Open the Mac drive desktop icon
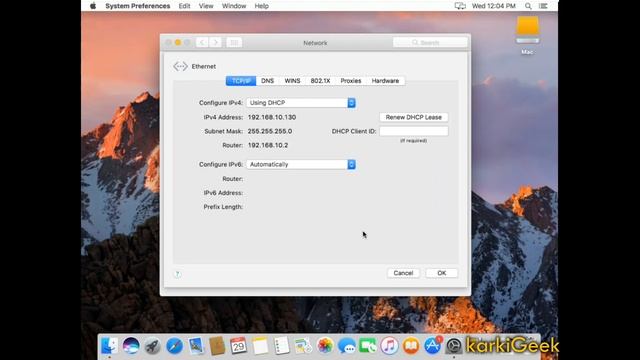This screenshot has width=640, height=360. click(527, 35)
